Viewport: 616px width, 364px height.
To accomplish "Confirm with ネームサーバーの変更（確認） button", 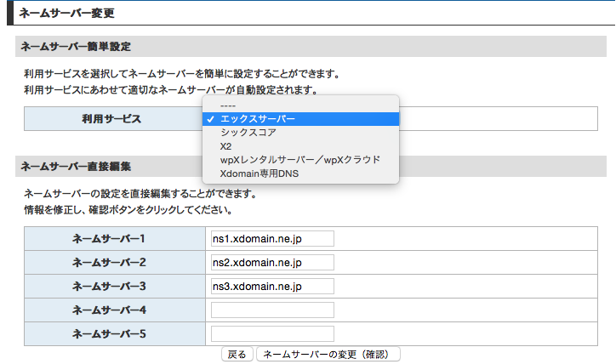I will tap(328, 354).
